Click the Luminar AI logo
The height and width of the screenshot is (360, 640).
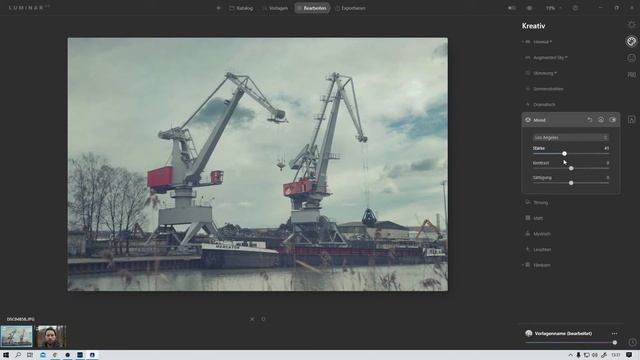coord(29,8)
